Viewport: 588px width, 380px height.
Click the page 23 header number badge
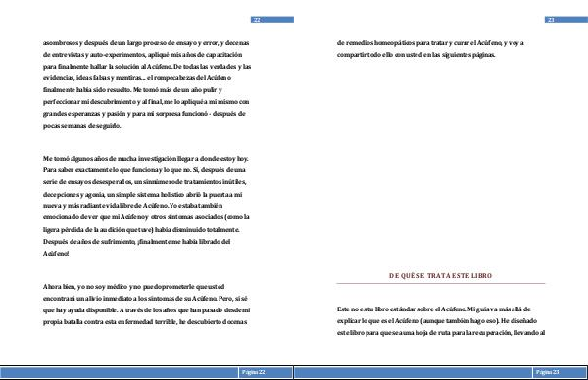566,20
